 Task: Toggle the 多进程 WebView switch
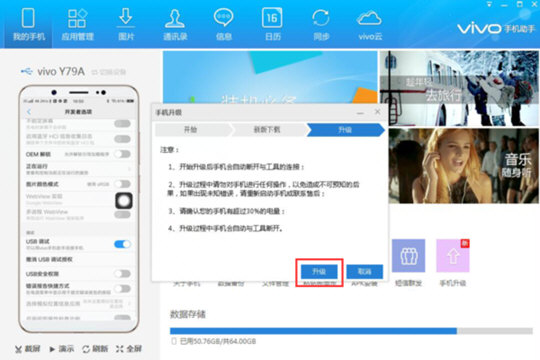tap(122, 215)
